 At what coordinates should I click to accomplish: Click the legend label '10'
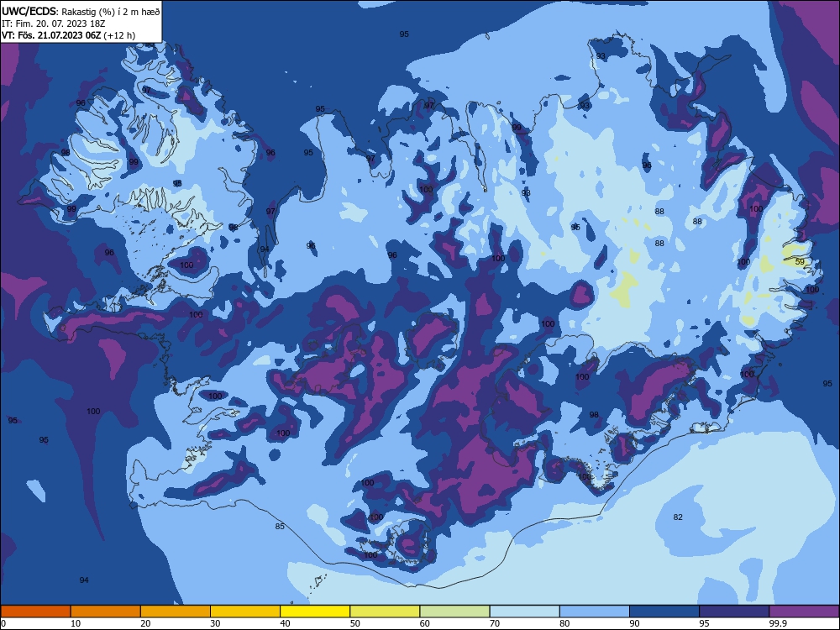76,623
